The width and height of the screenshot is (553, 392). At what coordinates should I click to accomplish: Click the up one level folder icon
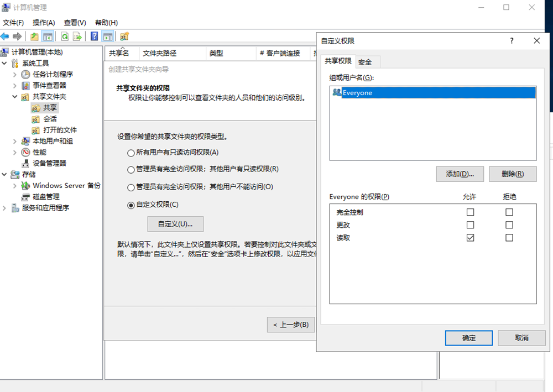(x=34, y=36)
